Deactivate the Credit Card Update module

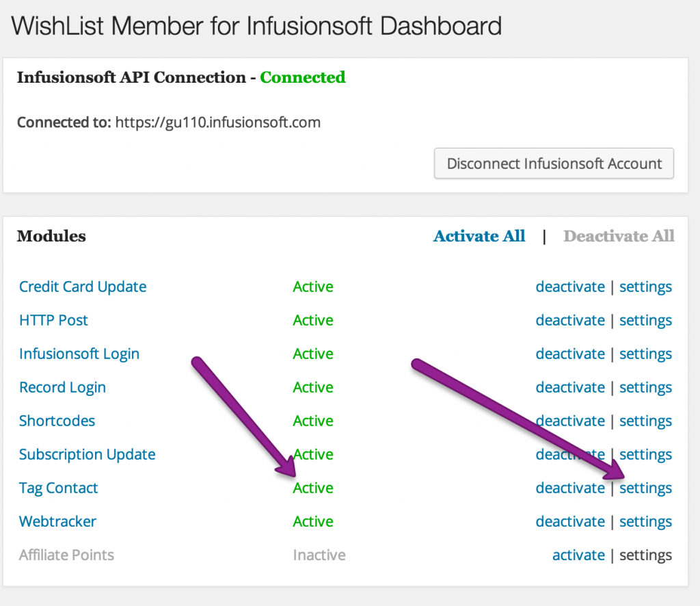pyautogui.click(x=570, y=287)
